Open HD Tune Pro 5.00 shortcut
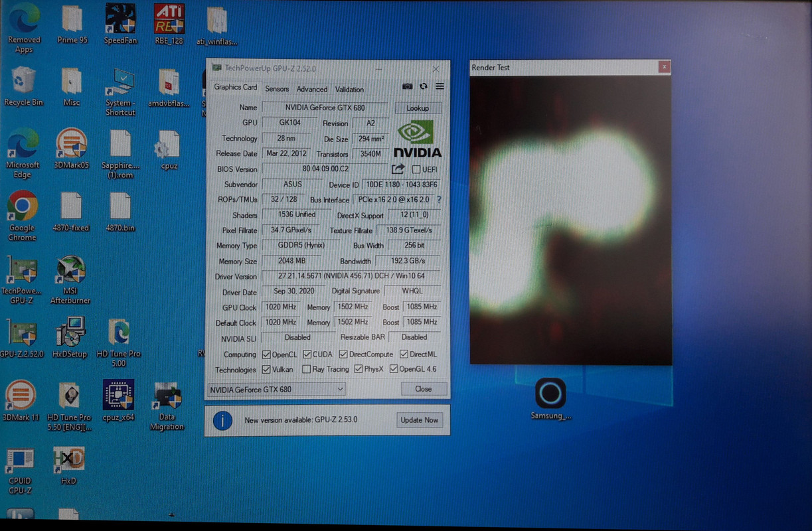 point(119,342)
